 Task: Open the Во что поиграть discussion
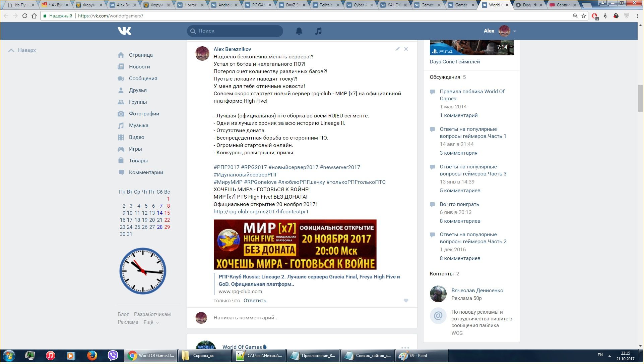pyautogui.click(x=459, y=204)
